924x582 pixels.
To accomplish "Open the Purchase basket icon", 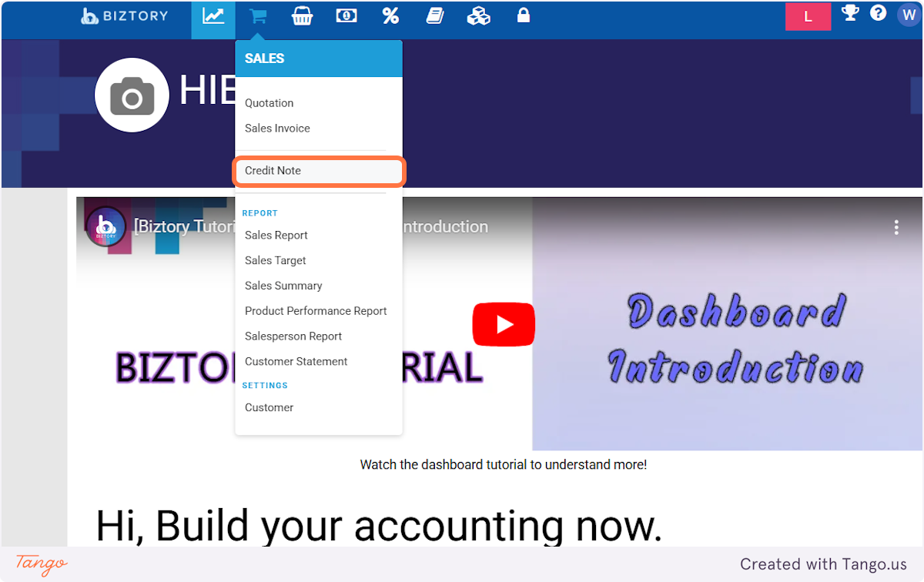I will click(x=302, y=16).
